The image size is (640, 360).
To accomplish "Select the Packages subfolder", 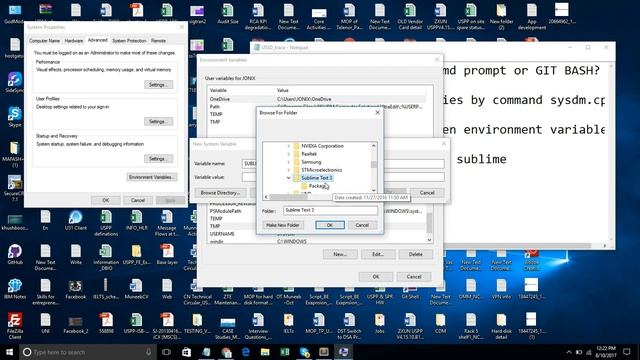I will click(317, 186).
